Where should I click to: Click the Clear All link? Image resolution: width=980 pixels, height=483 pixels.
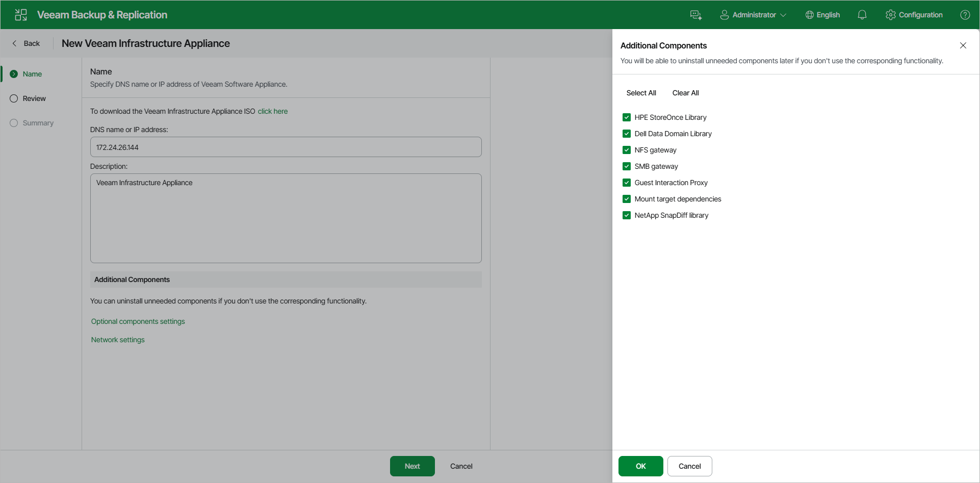point(685,93)
